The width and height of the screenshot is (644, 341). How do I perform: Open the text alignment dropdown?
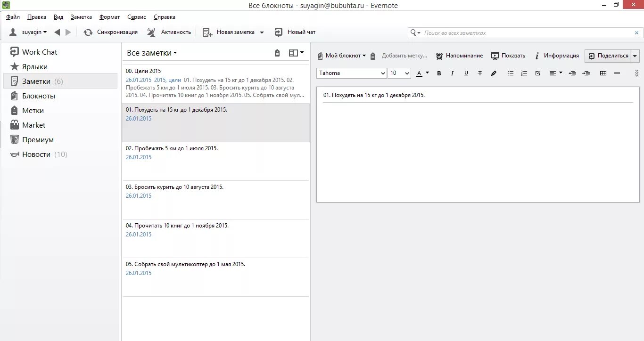[x=556, y=73]
